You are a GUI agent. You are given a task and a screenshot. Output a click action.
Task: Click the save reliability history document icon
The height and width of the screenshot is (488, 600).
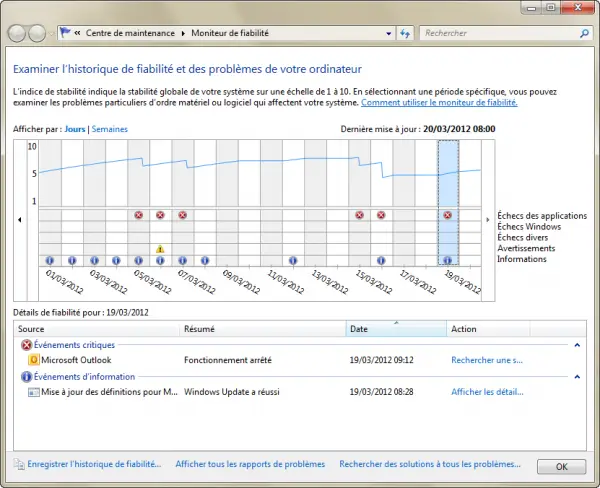pyautogui.click(x=19, y=464)
